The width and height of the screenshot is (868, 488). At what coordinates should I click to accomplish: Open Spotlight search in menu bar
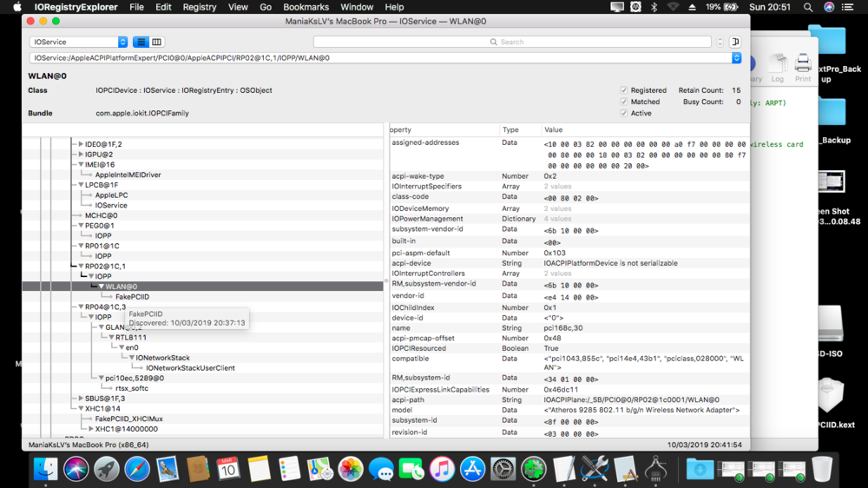(x=808, y=7)
